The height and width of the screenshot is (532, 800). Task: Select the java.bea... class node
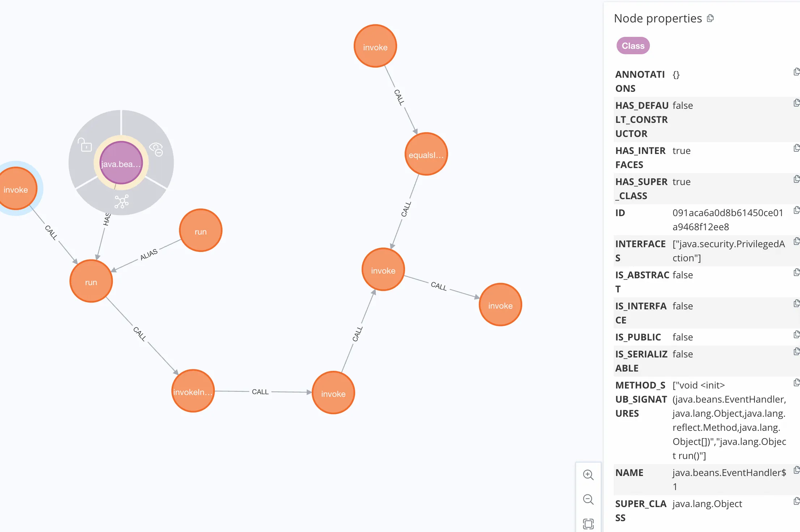tap(121, 163)
